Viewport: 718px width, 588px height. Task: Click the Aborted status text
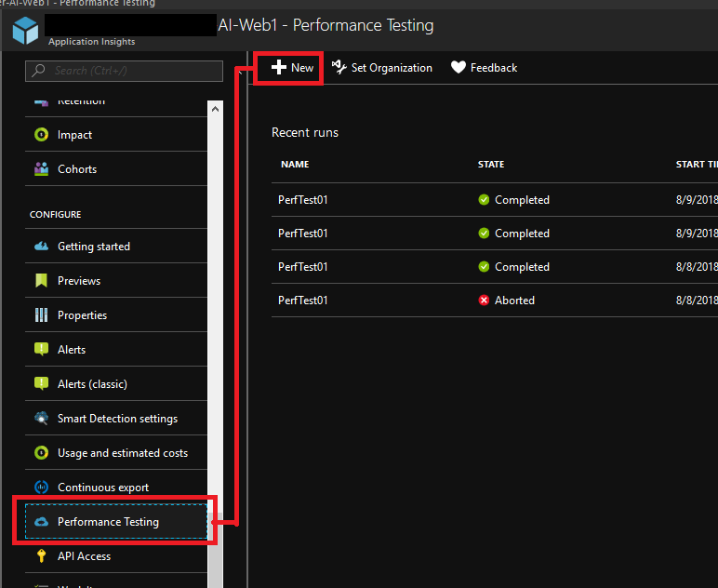(x=514, y=301)
